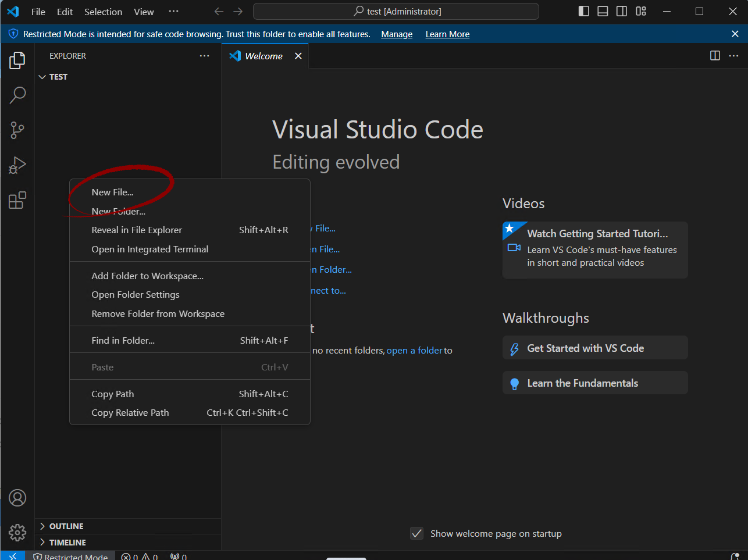Image resolution: width=748 pixels, height=560 pixels.
Task: Open the additional menus ellipsis in menu bar
Action: [x=173, y=12]
